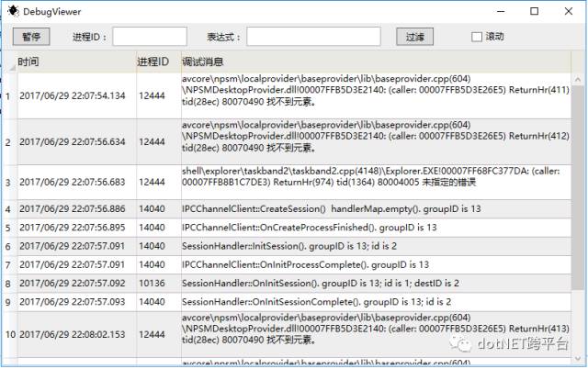Screen dimensions: 588x369
Task: Click the 暂停 pause button
Action: 31,37
